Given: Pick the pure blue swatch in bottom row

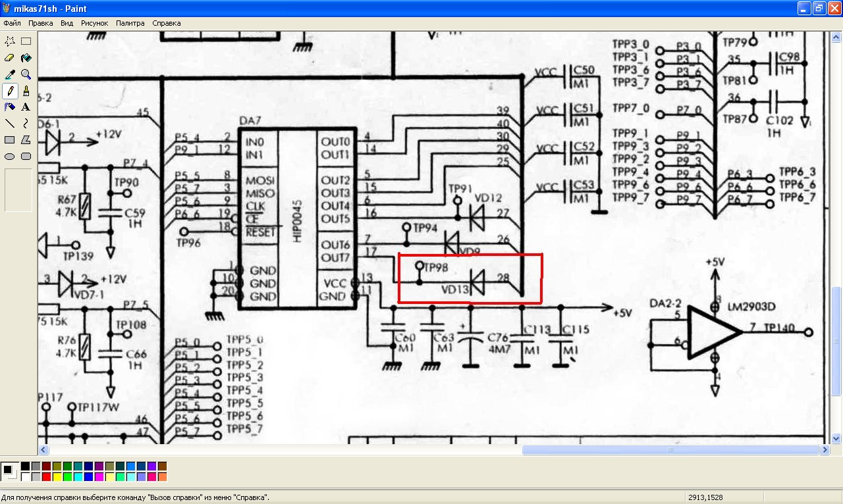Looking at the screenshot, I should (x=89, y=476).
